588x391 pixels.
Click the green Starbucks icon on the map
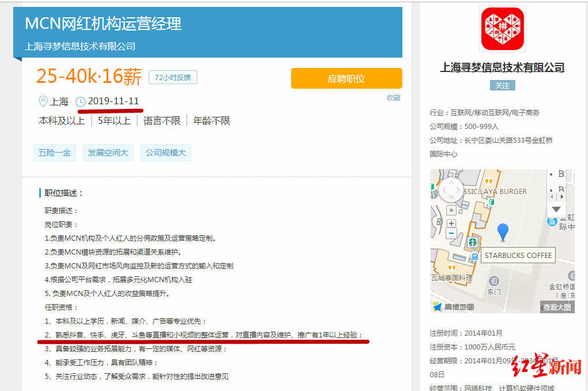(473, 242)
